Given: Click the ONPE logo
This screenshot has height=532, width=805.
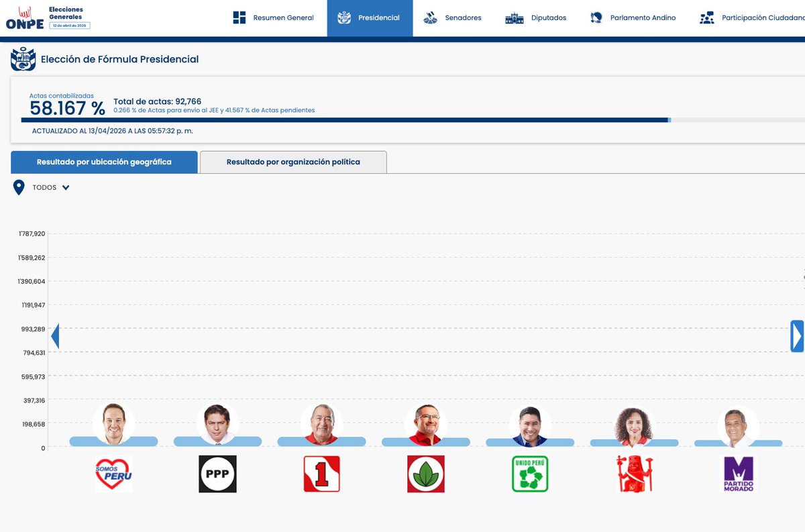Looking at the screenshot, I should point(23,18).
